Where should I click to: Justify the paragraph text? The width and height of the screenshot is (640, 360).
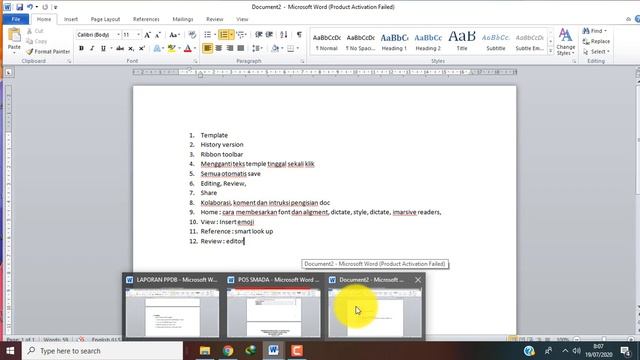click(241, 48)
